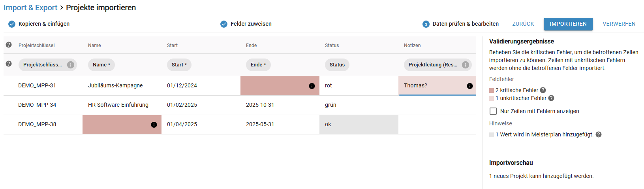The height and width of the screenshot is (189, 644).
Task: Click the Import & Export breadcrumb link
Action: click(30, 8)
